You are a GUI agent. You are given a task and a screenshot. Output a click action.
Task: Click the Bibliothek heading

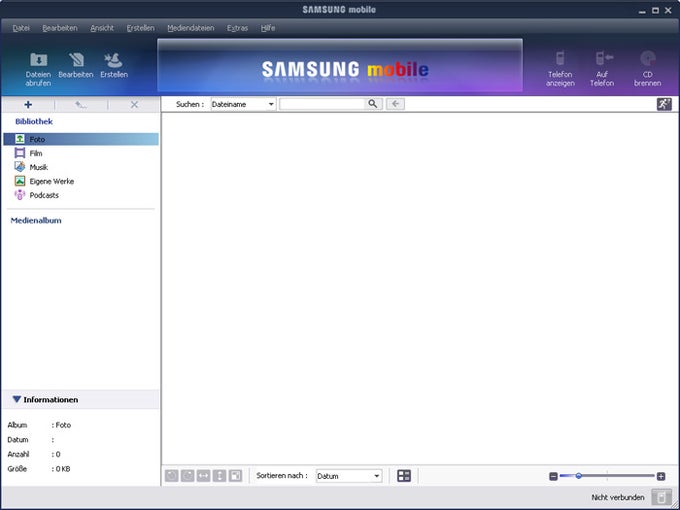(34, 121)
